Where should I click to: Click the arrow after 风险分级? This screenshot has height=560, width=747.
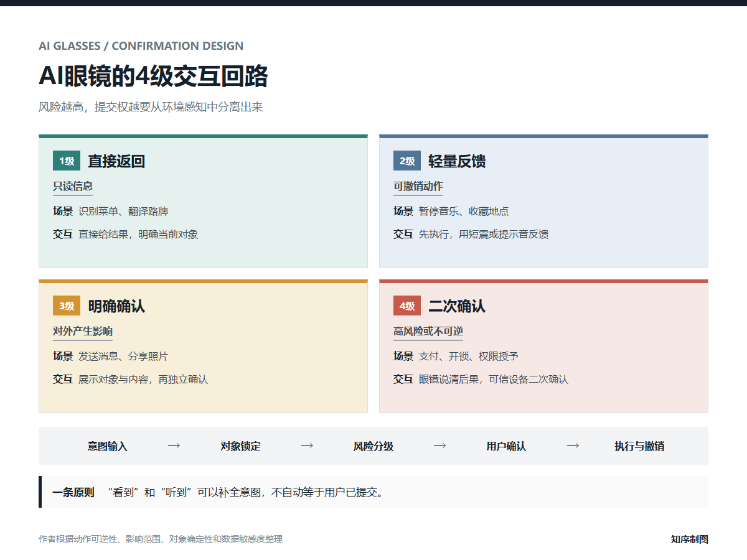pos(440,446)
